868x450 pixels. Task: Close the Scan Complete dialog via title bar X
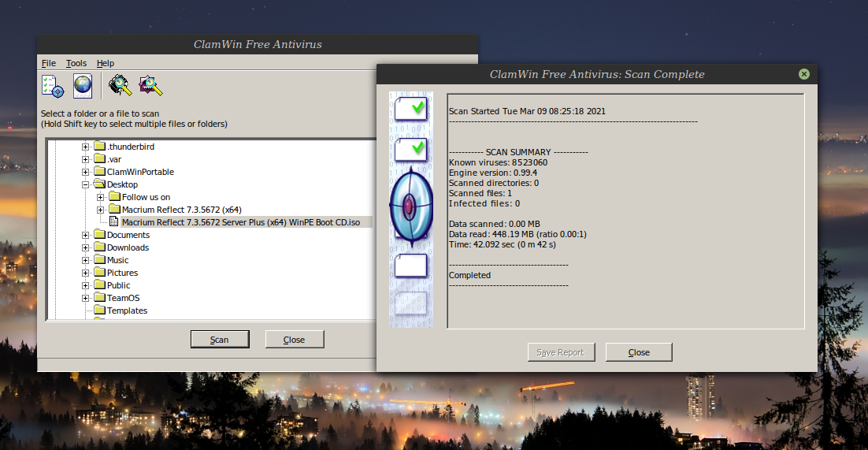pyautogui.click(x=804, y=74)
